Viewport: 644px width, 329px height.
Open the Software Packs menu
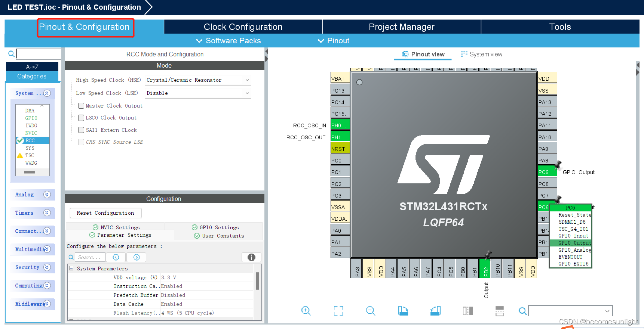click(x=229, y=41)
